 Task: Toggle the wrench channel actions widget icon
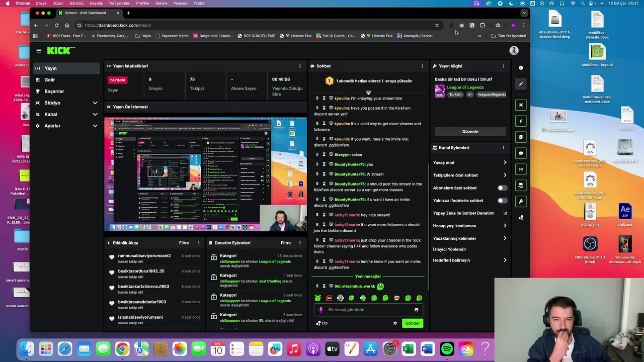coord(521,202)
